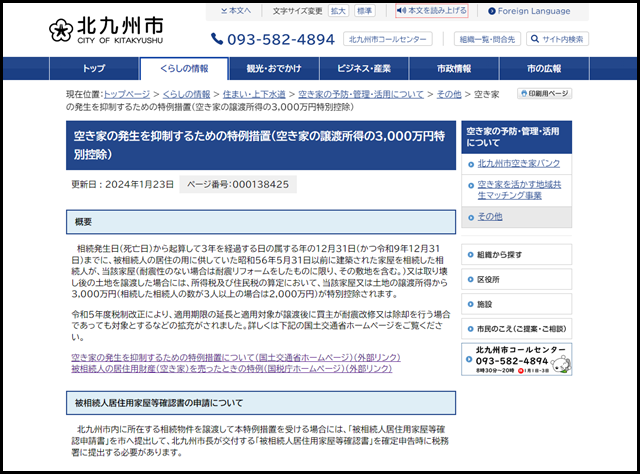The image size is (640, 474).
Task: Go to くらしの情報 breadcrumb link
Action: [x=186, y=94]
